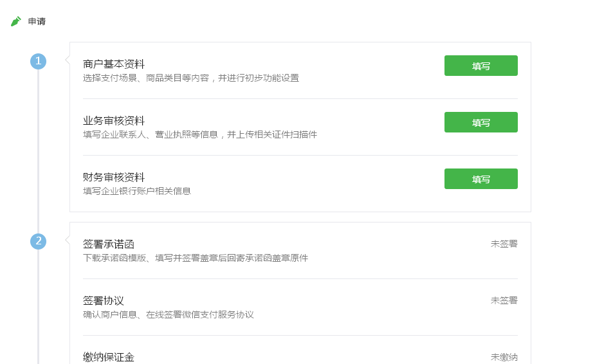Select the 缴纳保证金 row title
595x364 pixels.
[109, 357]
